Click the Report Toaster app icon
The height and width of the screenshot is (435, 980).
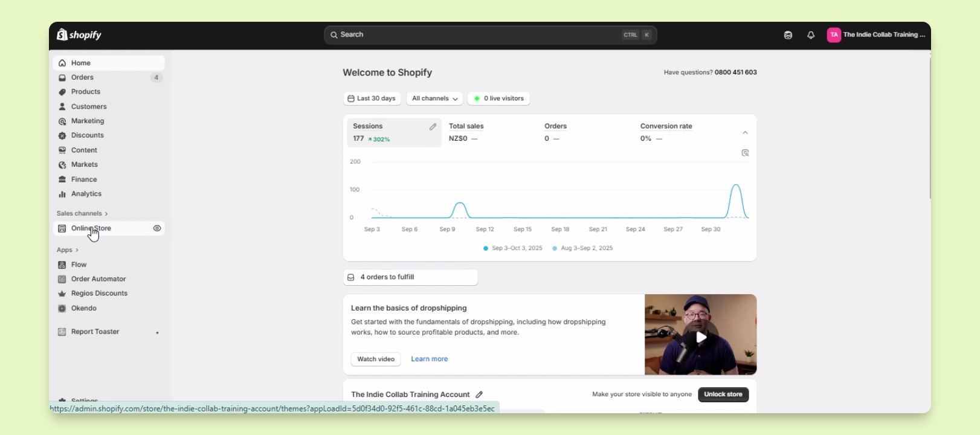click(62, 332)
